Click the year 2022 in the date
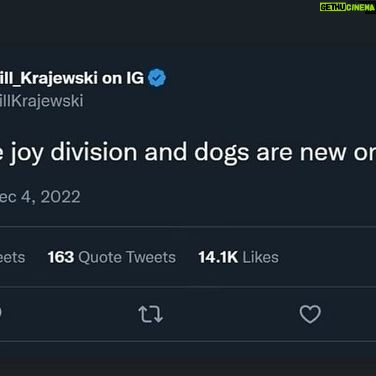This screenshot has height=376, width=376. tap(60, 197)
